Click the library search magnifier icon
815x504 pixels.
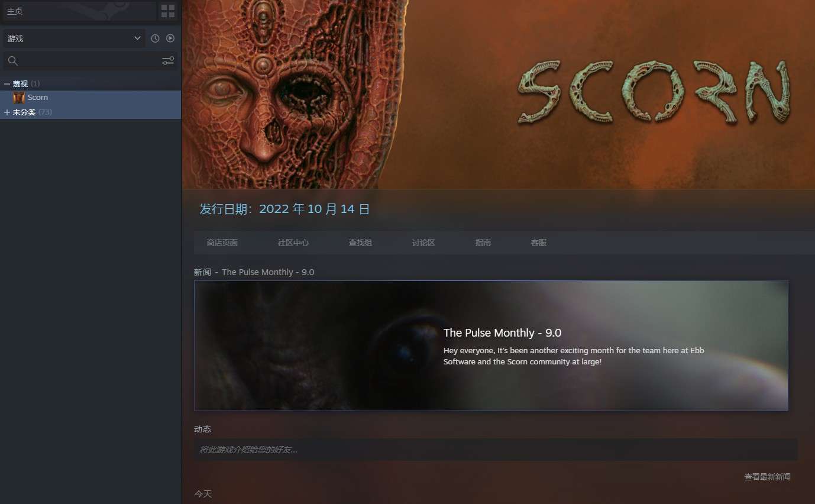13,60
